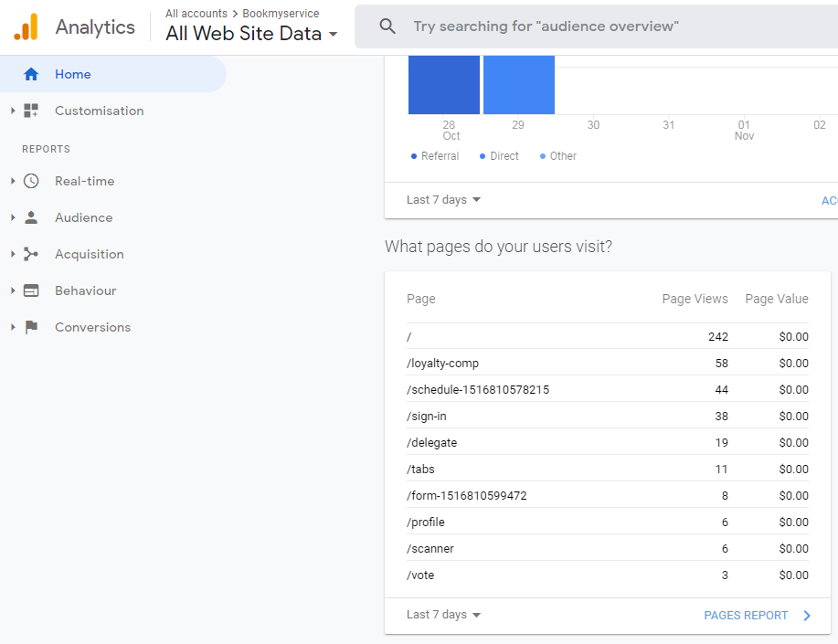This screenshot has width=838, height=644.
Task: Click the Behaviour window icon
Action: pyautogui.click(x=31, y=290)
